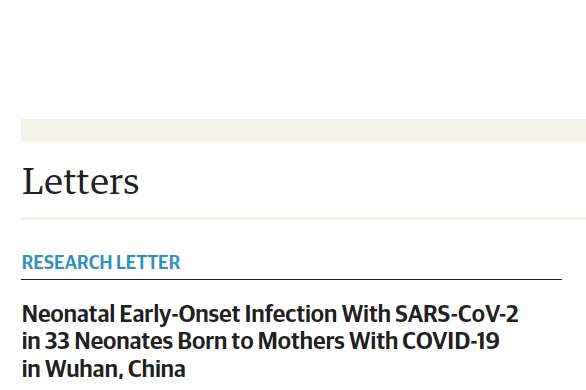Click the word 'Born' in the title
This screenshot has height=390, width=586.
202,341
